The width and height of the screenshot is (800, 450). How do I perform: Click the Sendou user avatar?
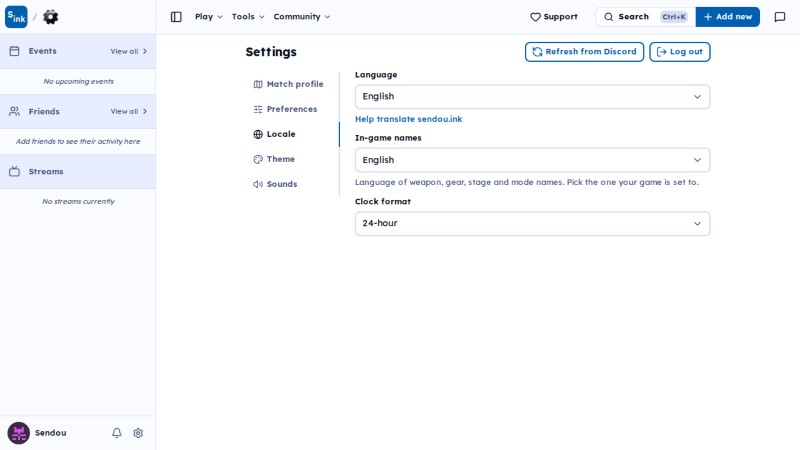[18, 433]
